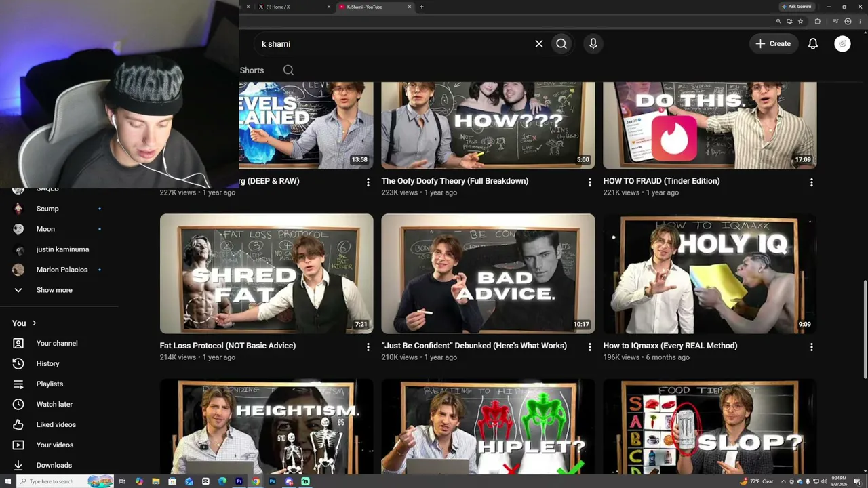Image resolution: width=868 pixels, height=488 pixels.
Task: Open Photoshop from the taskbar
Action: coord(272,481)
